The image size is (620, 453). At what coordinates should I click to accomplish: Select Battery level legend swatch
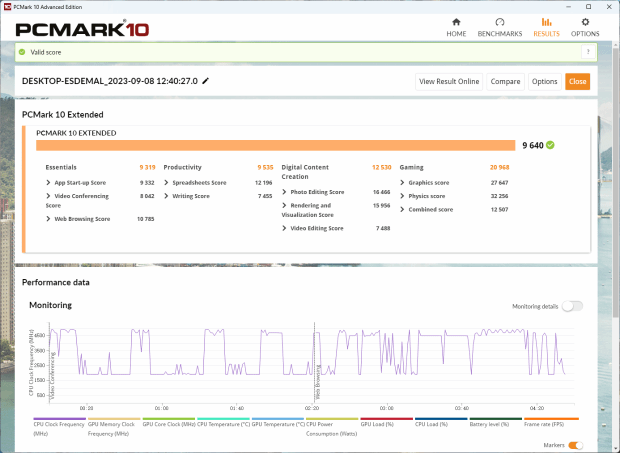pyautogui.click(x=496, y=419)
